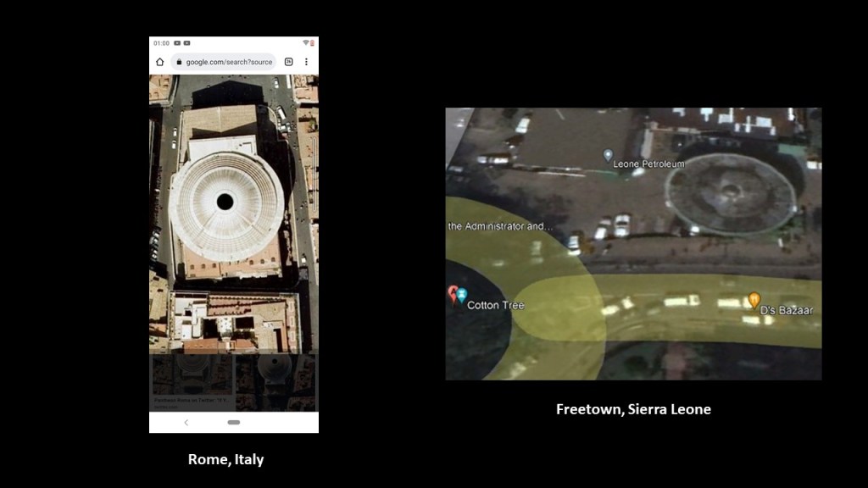Open the left Pantheon thumbnail result
The width and height of the screenshot is (868, 488).
tap(192, 377)
